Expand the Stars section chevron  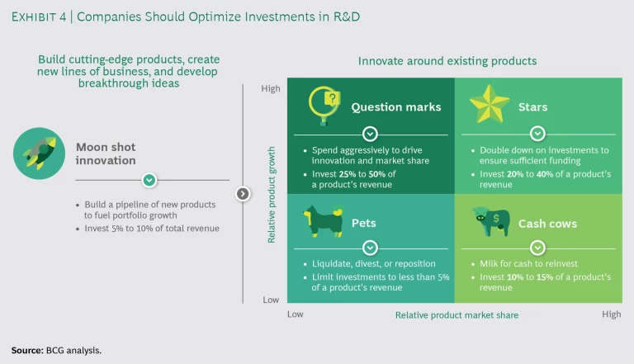[x=537, y=134]
